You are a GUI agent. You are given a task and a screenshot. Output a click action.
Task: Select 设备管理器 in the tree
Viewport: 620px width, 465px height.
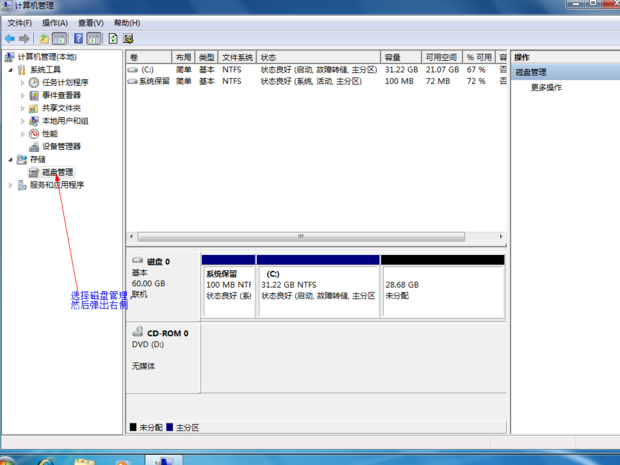pos(61,146)
